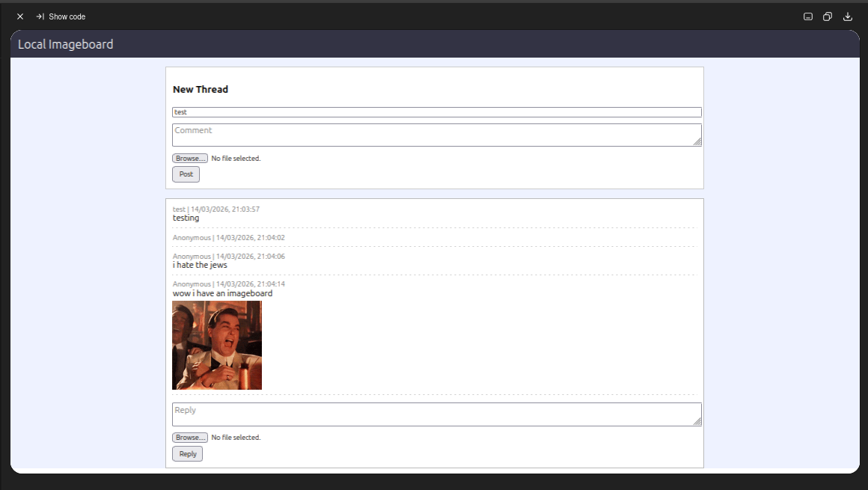Click post header with time 21:04:14
This screenshot has width=868, height=490.
[x=229, y=284]
